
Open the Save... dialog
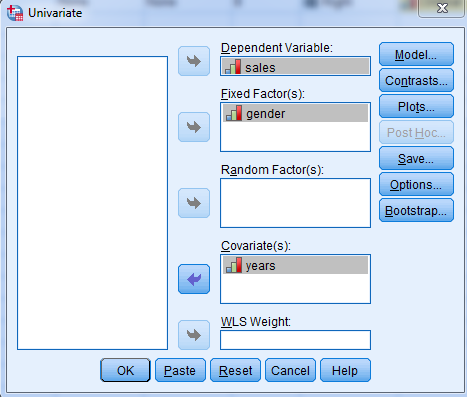[416, 158]
